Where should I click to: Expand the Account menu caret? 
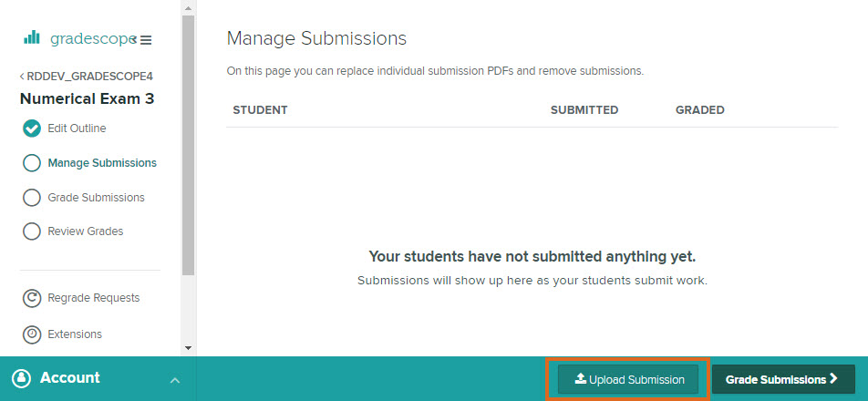click(175, 379)
